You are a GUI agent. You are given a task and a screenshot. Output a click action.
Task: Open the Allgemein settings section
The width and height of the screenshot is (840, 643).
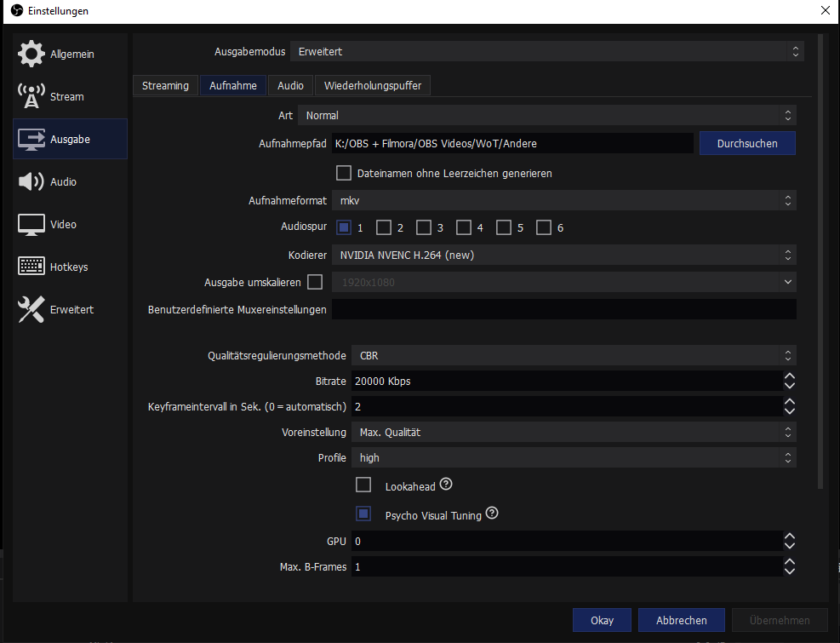(x=31, y=54)
